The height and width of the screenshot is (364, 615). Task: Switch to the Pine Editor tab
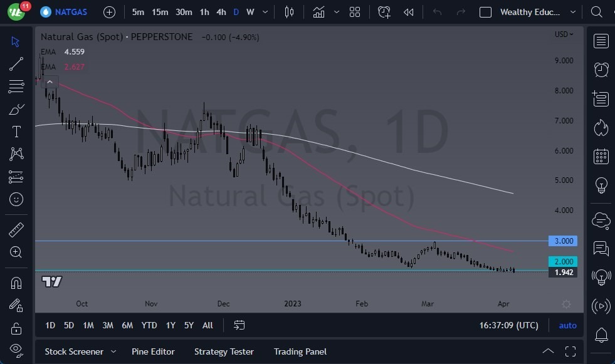(153, 351)
